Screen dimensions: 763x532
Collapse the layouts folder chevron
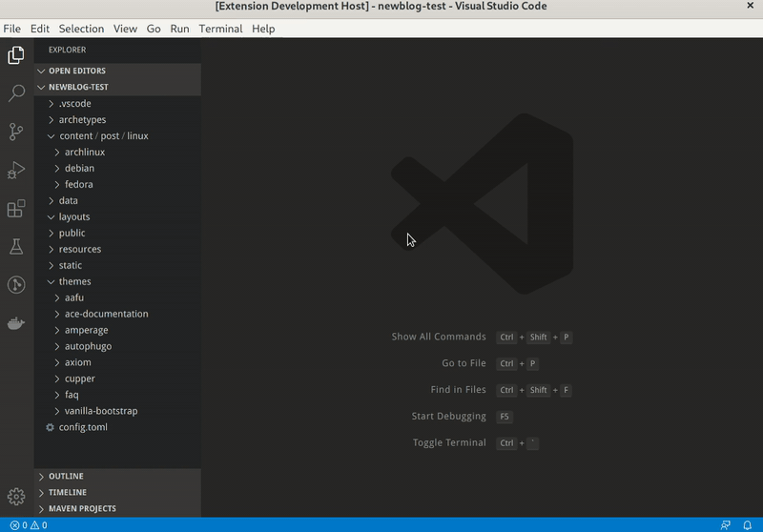pos(52,216)
